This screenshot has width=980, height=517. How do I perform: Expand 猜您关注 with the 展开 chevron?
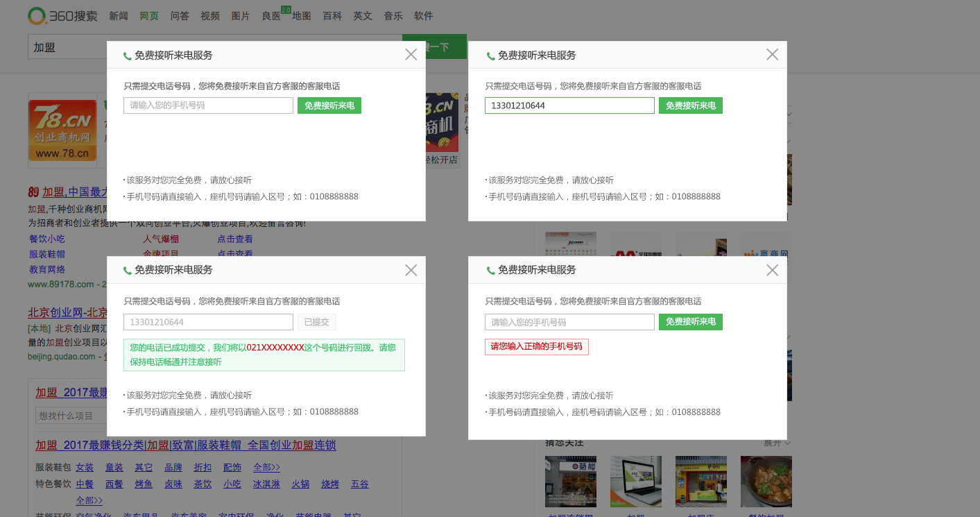[777, 443]
